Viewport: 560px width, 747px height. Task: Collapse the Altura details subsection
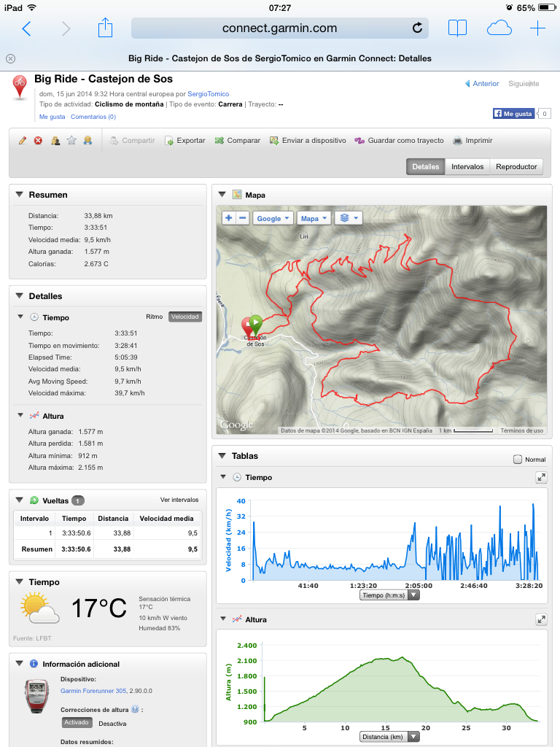point(20,415)
